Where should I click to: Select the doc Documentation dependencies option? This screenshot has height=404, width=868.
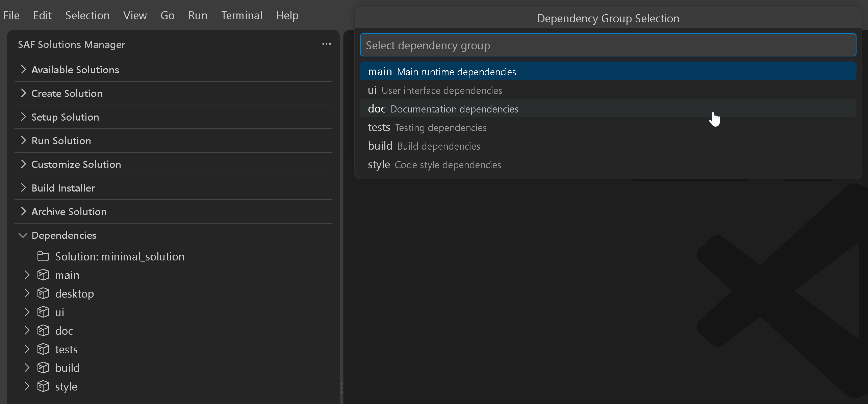tap(608, 109)
